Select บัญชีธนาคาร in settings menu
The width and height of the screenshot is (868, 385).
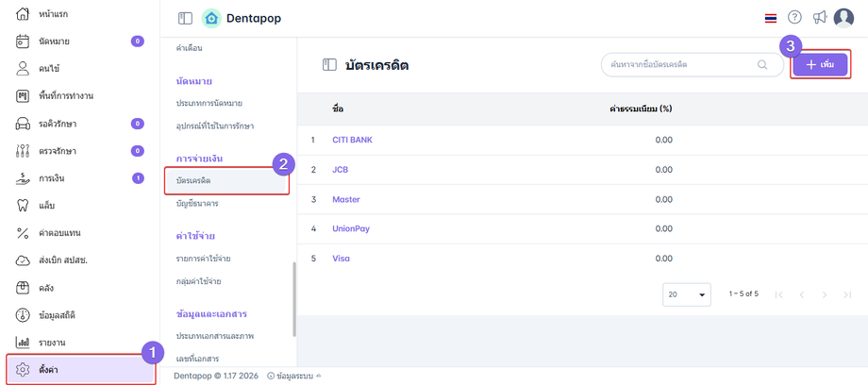click(203, 204)
